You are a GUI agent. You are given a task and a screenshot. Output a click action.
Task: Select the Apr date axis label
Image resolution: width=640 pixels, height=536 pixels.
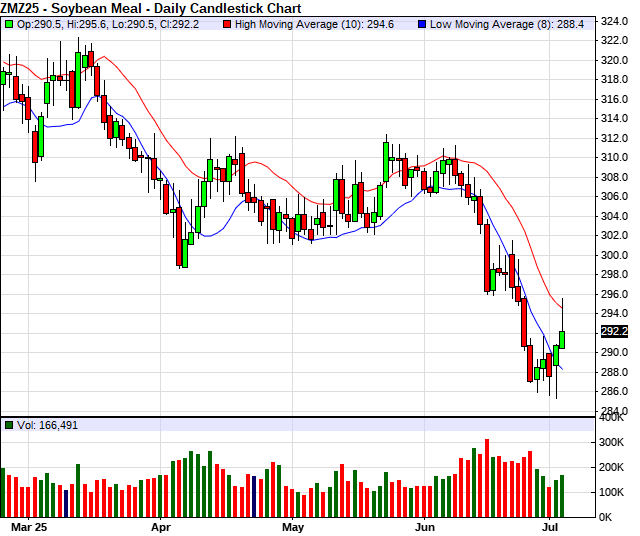pyautogui.click(x=161, y=524)
